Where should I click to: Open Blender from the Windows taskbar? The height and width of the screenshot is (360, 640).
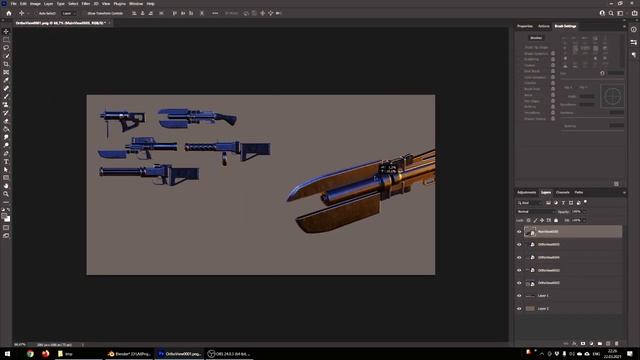129,354
